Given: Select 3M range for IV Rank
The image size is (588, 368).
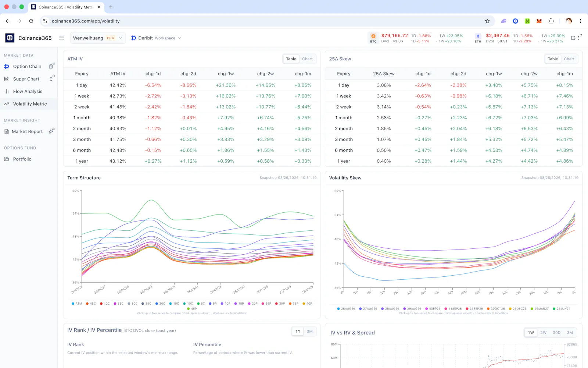Looking at the screenshot, I should pyautogui.click(x=310, y=331).
